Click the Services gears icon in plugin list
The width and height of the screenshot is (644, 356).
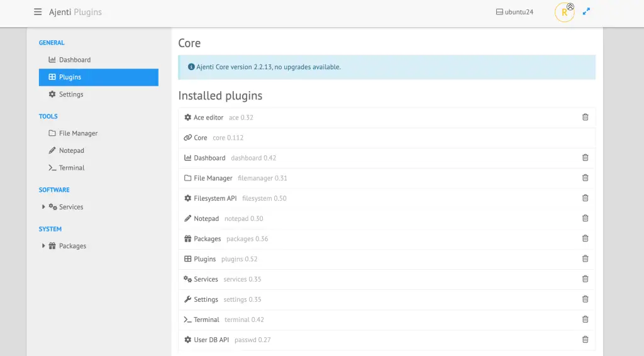(187, 279)
